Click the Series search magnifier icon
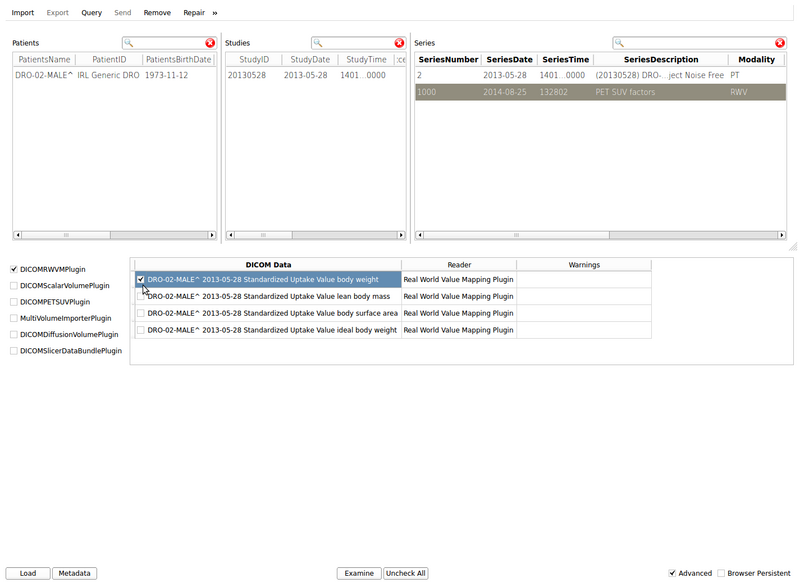Viewport: 800px width, 587px height. coord(620,43)
